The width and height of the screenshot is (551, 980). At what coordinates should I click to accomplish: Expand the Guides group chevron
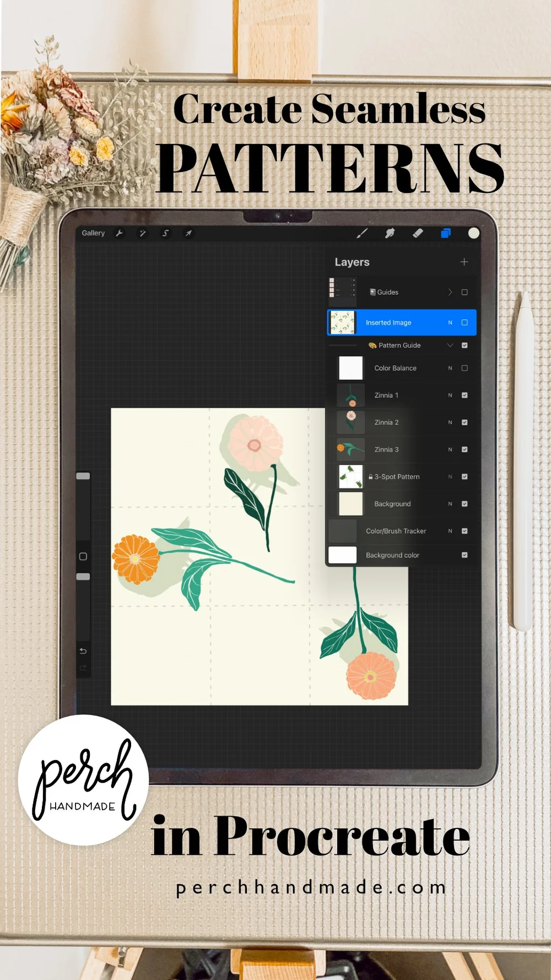point(450,292)
